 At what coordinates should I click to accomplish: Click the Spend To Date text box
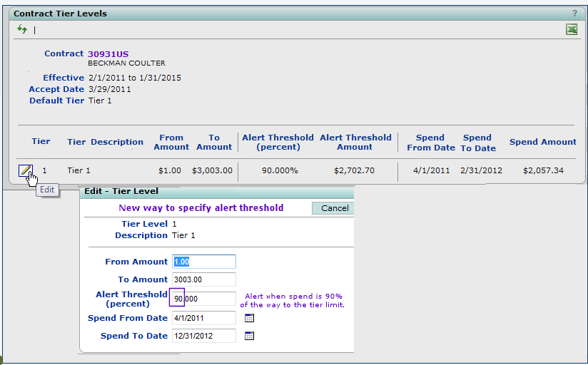pos(203,336)
